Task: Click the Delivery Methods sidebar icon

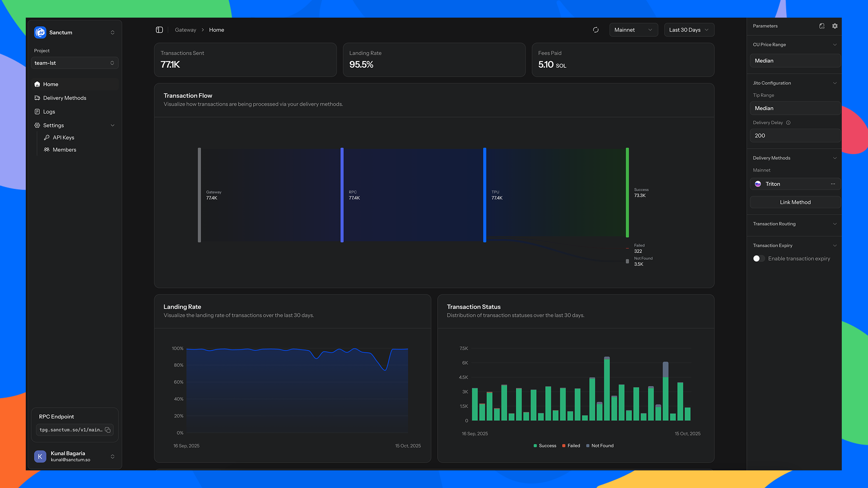Action: pyautogui.click(x=37, y=98)
